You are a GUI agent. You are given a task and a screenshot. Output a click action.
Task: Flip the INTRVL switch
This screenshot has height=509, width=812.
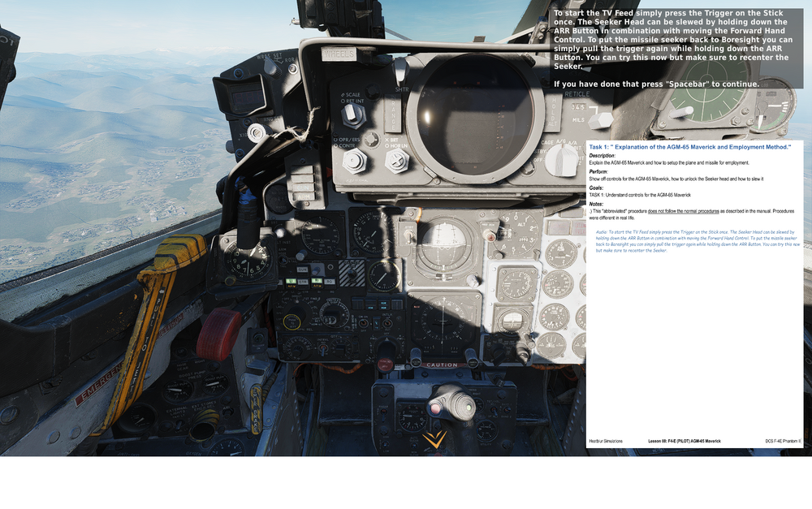click(x=322, y=350)
